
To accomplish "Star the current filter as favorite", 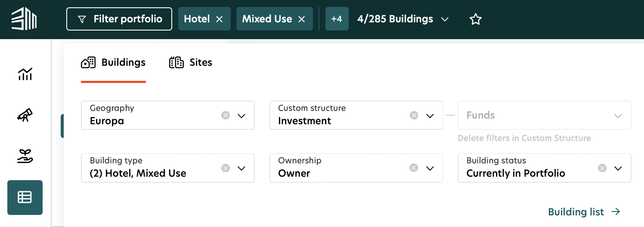I will point(475,19).
